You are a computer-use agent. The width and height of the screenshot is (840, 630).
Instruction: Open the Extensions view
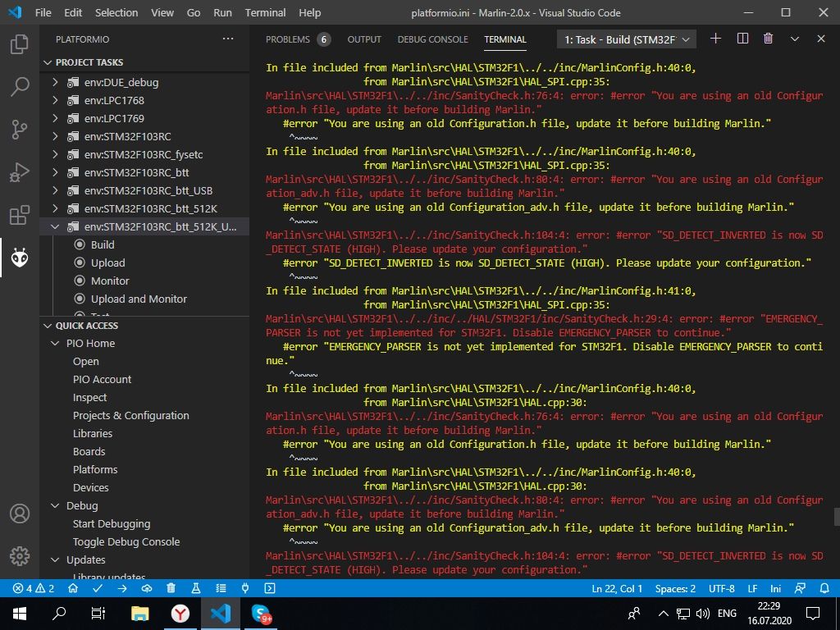point(20,215)
